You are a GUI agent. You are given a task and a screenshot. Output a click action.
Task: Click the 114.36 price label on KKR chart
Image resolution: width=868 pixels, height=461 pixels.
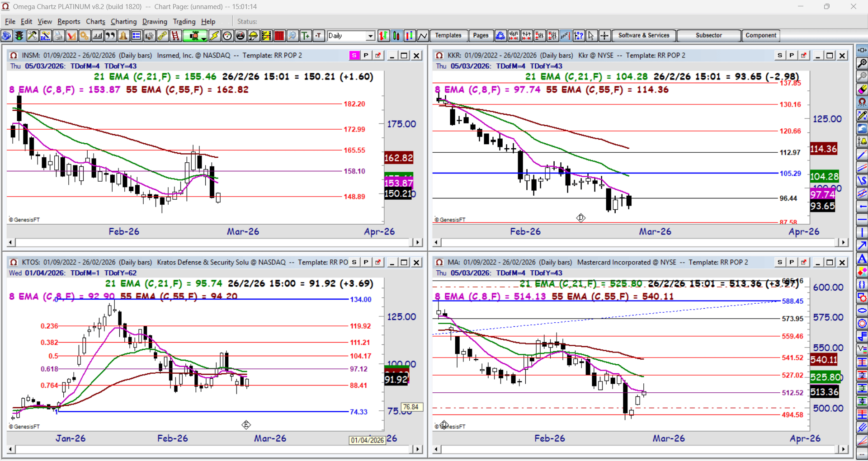(x=824, y=149)
